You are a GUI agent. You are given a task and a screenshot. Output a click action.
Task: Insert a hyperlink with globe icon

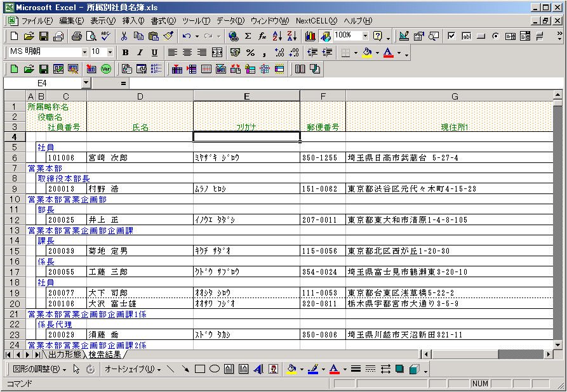click(x=234, y=36)
